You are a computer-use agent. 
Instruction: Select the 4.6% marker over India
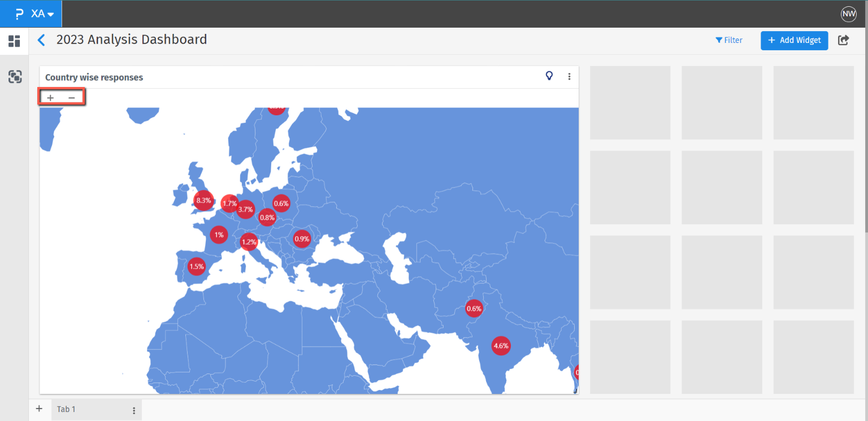pos(501,345)
